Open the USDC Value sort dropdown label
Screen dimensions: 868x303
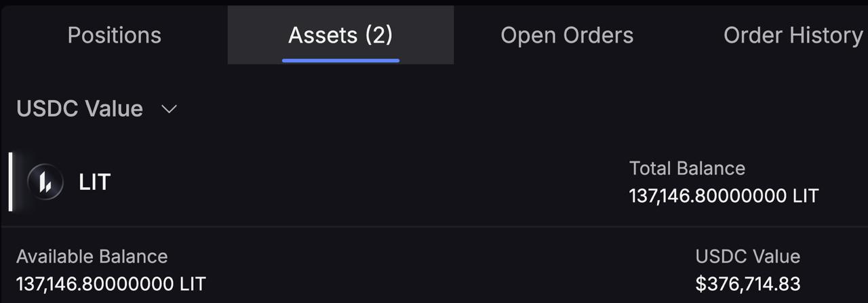point(79,109)
